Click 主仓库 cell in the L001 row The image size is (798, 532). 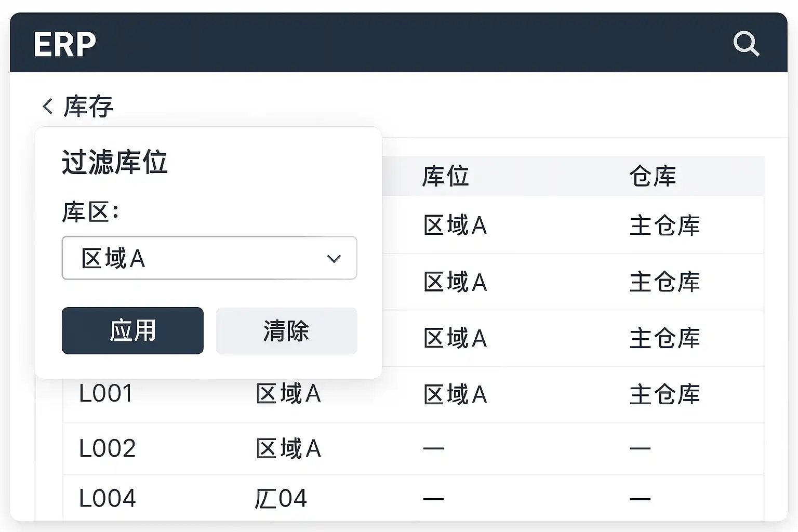coord(664,394)
